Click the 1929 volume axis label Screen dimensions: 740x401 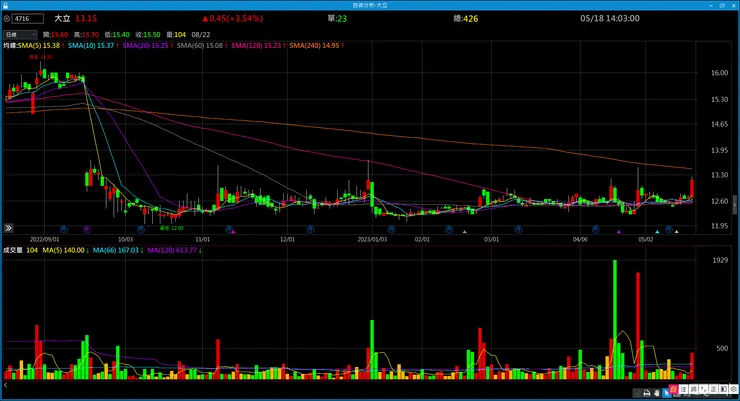click(720, 260)
